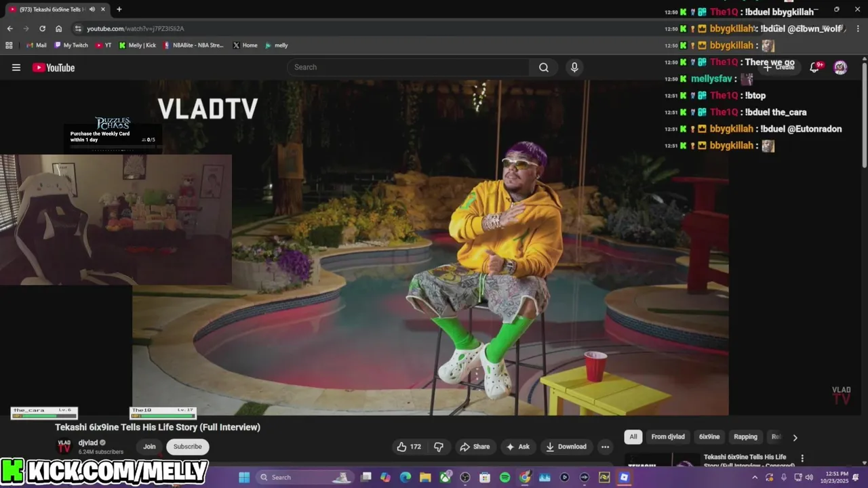Viewport: 868px width, 488px height.
Task: Open options for the Censored interview suggestion
Action: (x=802, y=459)
